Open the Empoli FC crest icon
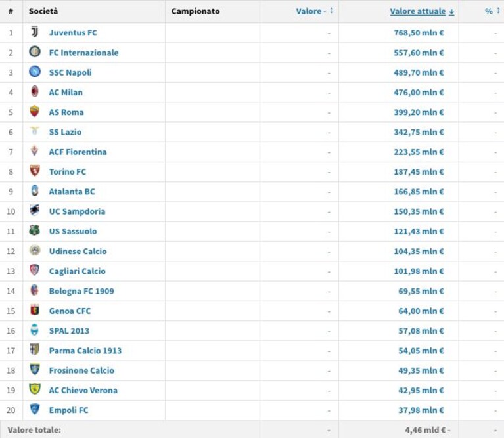 (34, 409)
